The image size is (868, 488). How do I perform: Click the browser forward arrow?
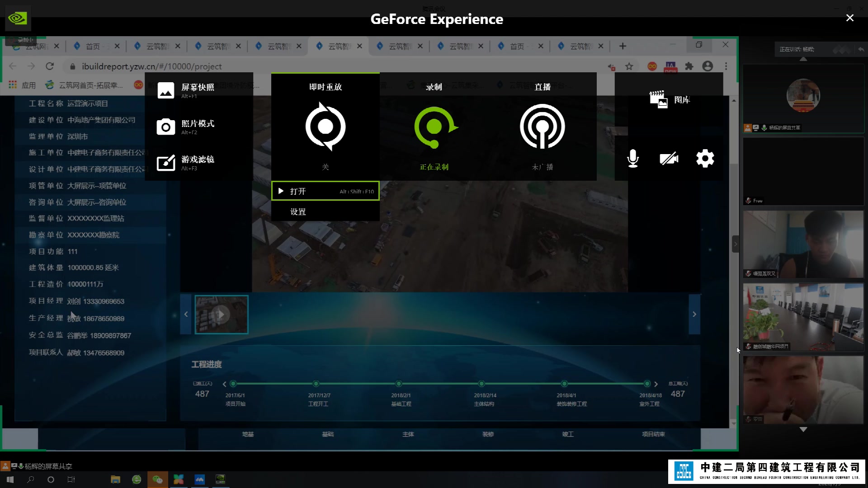click(31, 66)
